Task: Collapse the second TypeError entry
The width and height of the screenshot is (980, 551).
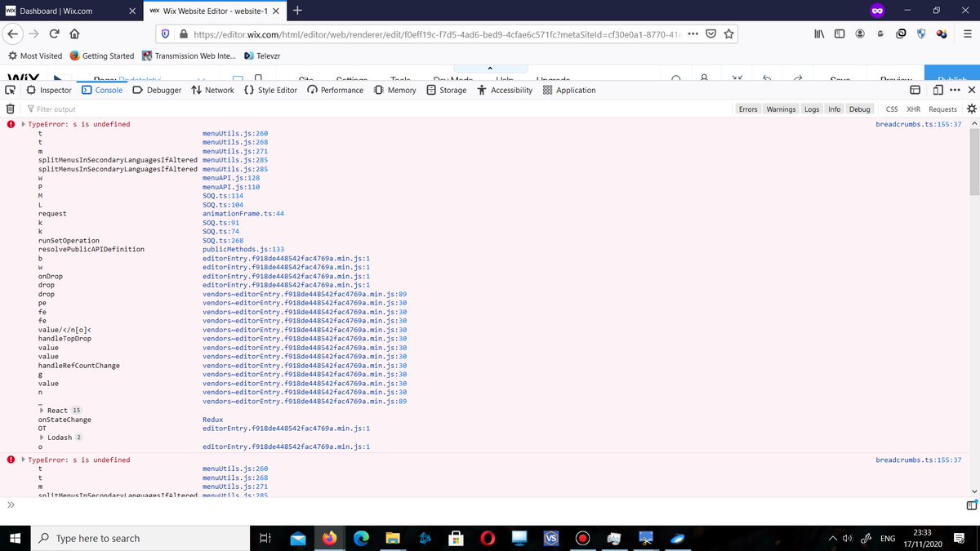Action: point(23,460)
